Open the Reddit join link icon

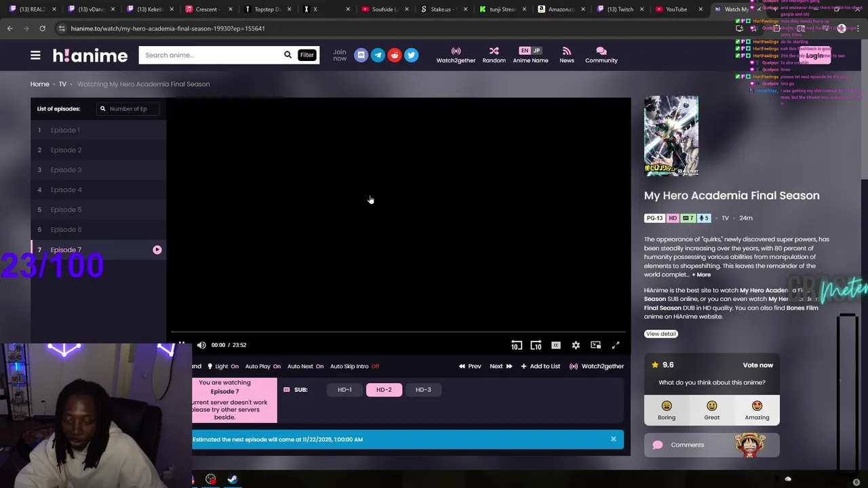pos(395,55)
